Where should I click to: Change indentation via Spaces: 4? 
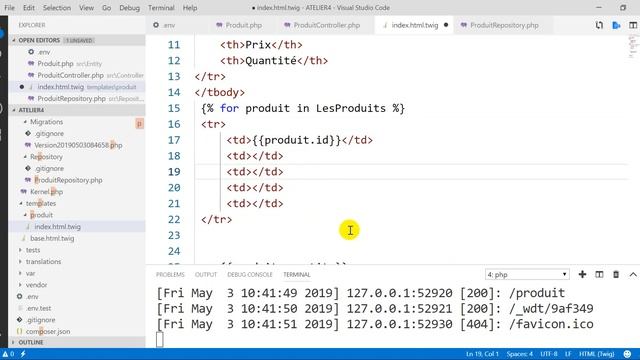tap(520, 354)
